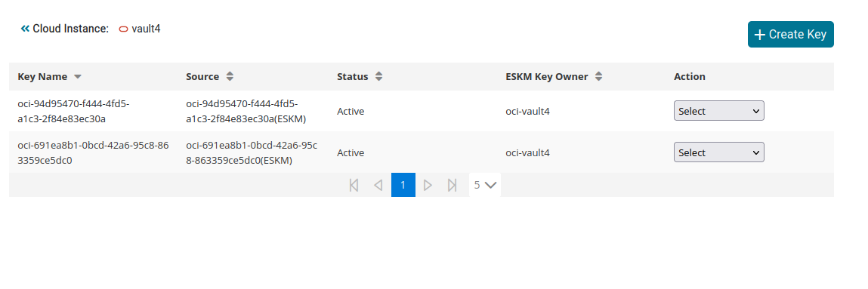Go to the first page of results
868x289 pixels.
pos(354,185)
